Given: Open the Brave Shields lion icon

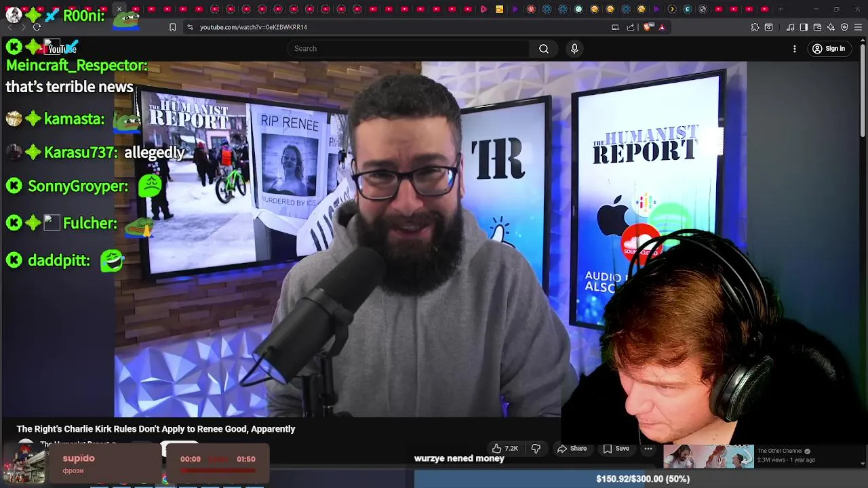Looking at the screenshot, I should coord(647,27).
